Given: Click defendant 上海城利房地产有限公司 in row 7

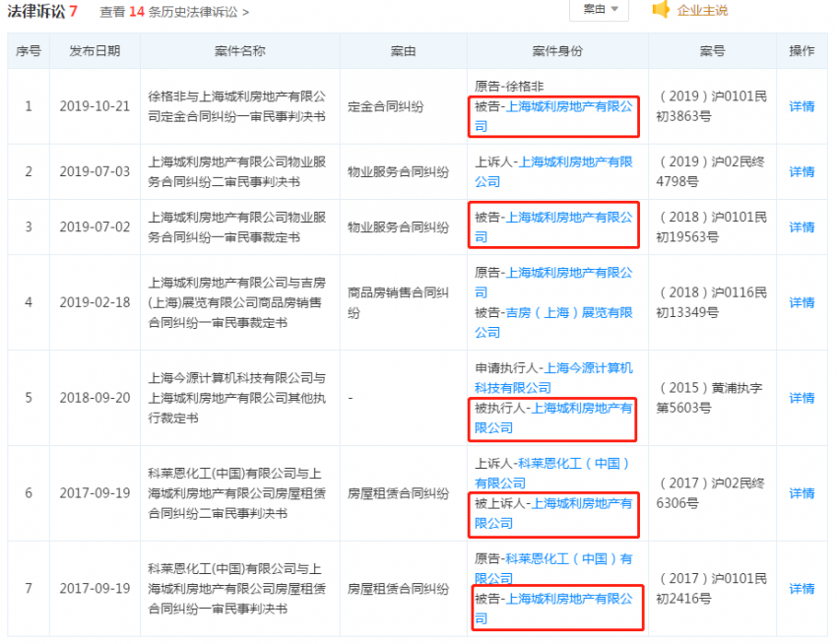Looking at the screenshot, I should point(553,609).
